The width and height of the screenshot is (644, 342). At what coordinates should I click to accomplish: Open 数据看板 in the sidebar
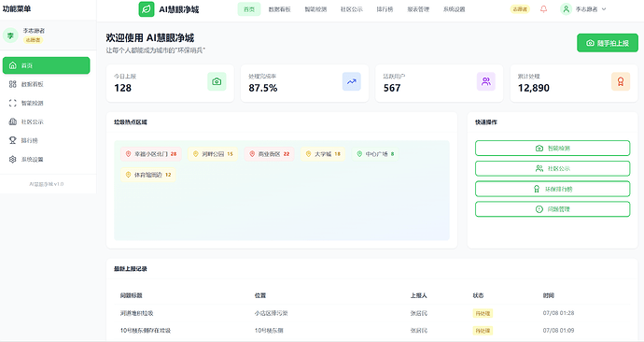(x=46, y=84)
